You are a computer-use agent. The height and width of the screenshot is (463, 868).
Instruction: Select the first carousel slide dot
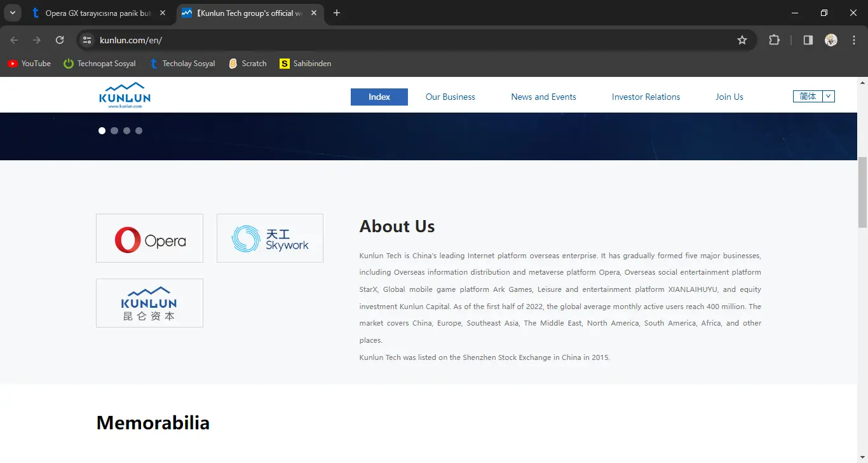pos(102,130)
